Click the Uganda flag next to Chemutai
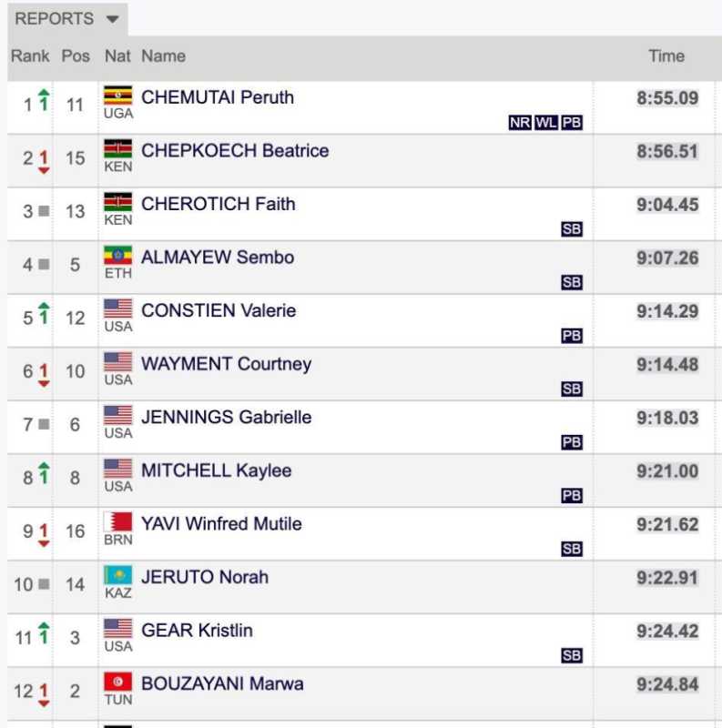Viewport: 722px width, 728px height. click(x=117, y=96)
